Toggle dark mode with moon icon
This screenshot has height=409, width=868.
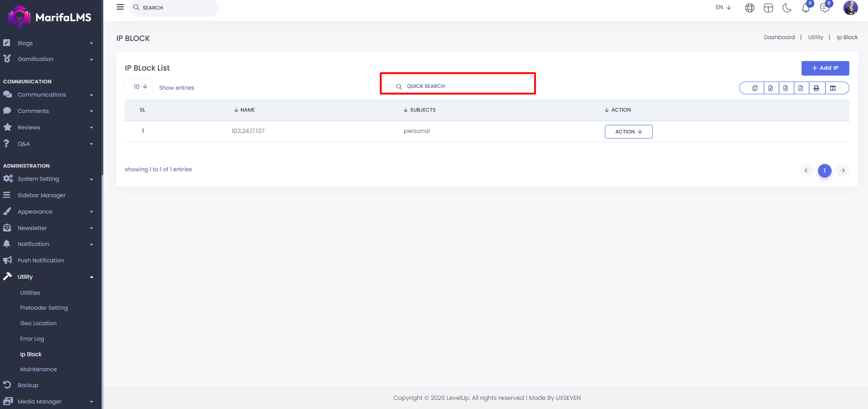[787, 8]
